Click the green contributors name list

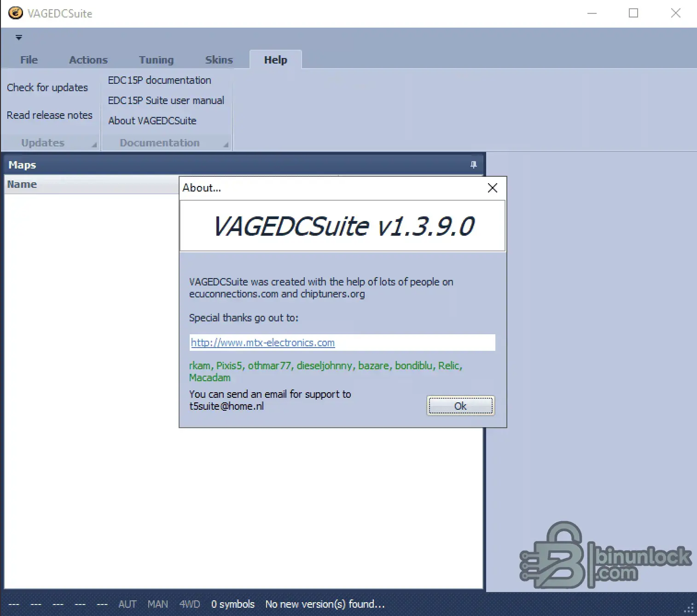tap(325, 372)
